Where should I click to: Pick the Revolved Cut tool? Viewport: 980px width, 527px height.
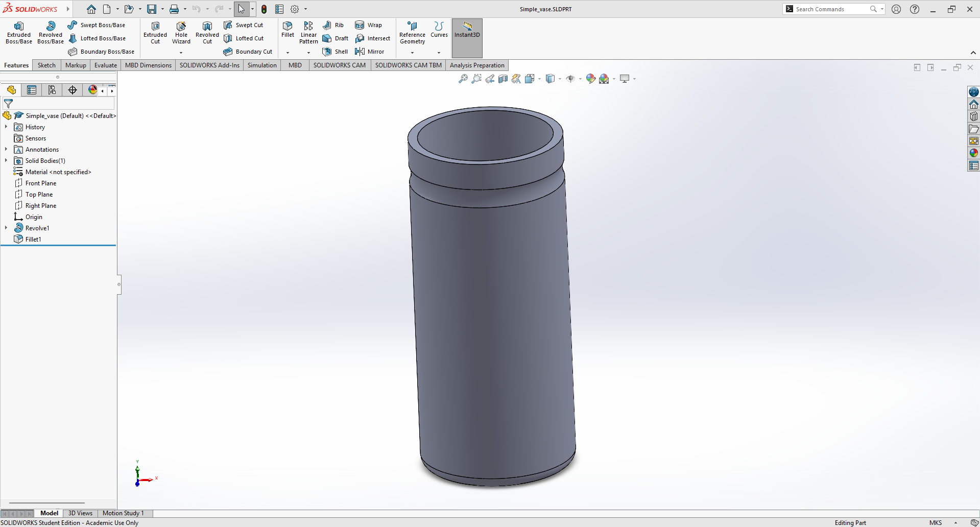[x=207, y=33]
